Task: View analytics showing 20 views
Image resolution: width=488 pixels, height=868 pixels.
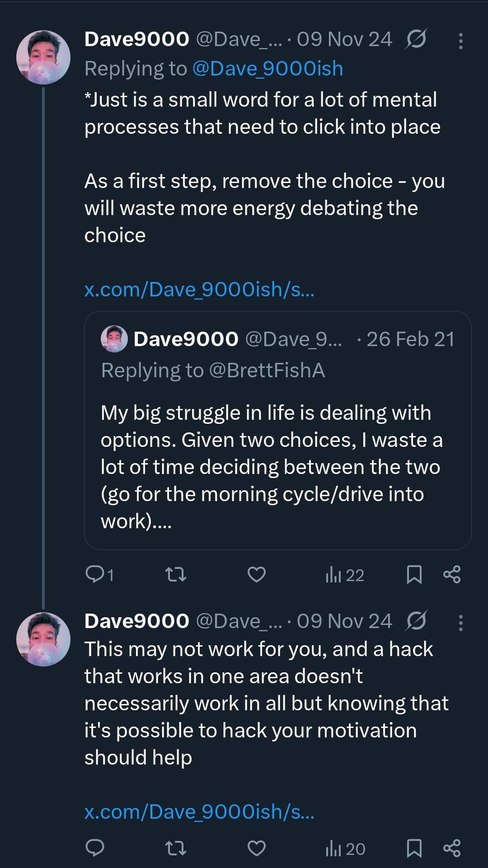Action: click(345, 849)
